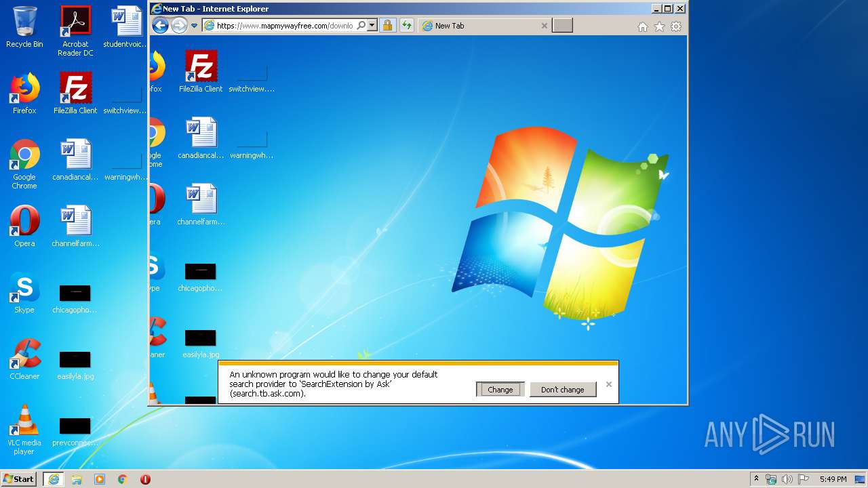868x488 pixels.
Task: Select canadiancal document inside browser window
Action: click(201, 138)
